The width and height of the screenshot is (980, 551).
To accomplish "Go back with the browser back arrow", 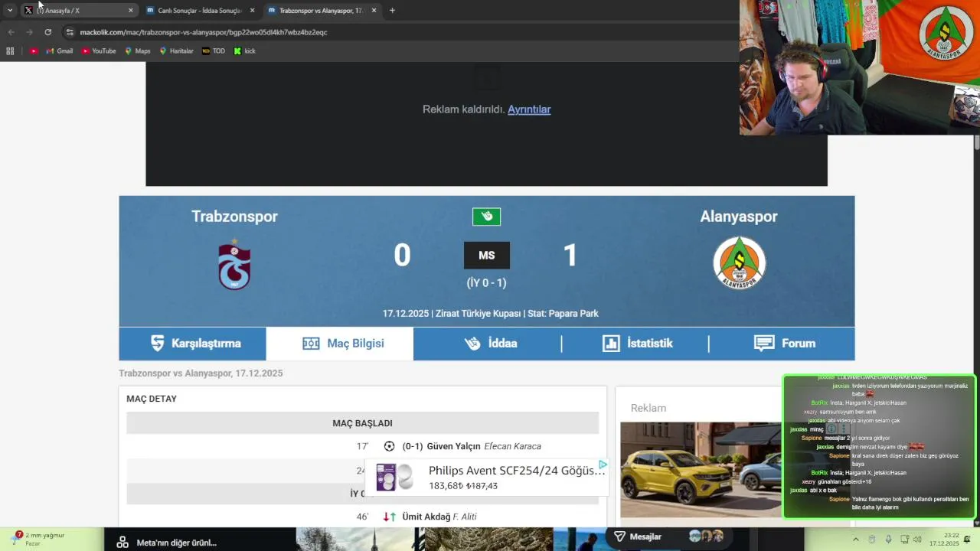I will click(x=11, y=32).
